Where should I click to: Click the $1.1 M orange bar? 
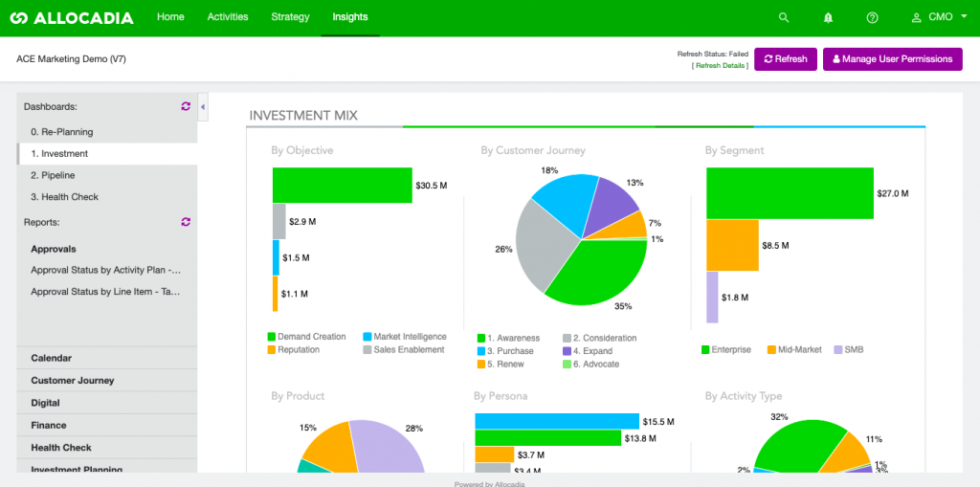(x=275, y=294)
